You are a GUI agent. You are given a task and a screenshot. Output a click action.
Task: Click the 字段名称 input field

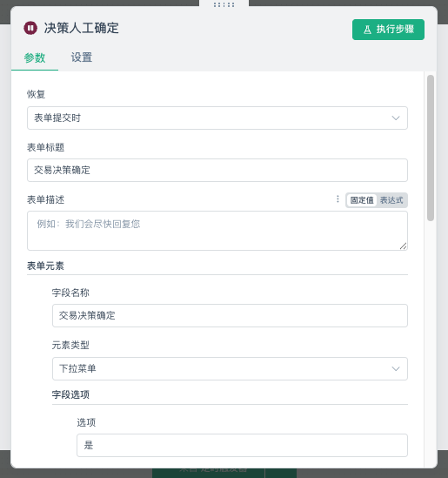(230, 315)
